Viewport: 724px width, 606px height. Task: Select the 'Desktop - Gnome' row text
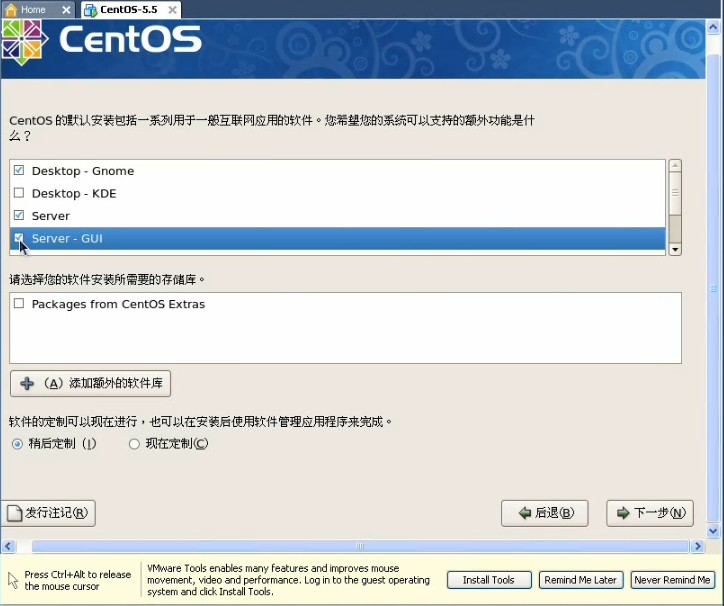[83, 171]
